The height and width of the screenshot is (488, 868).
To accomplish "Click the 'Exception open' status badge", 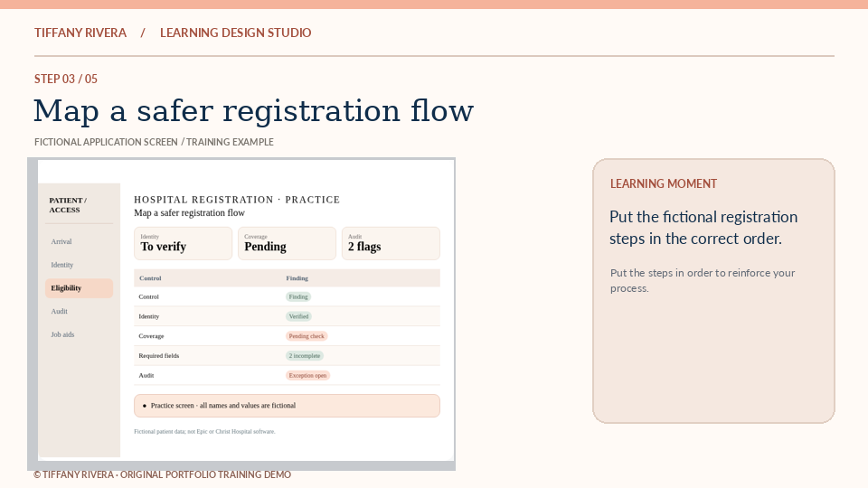I will pos(307,376).
